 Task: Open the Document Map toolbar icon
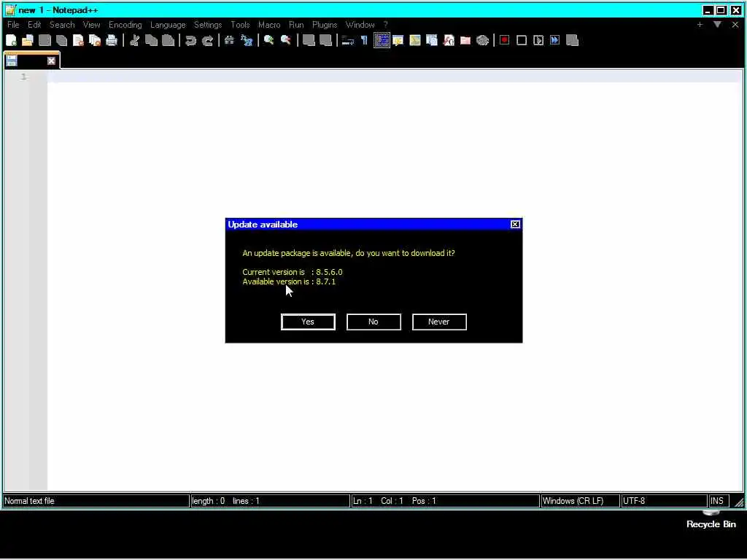click(x=415, y=41)
